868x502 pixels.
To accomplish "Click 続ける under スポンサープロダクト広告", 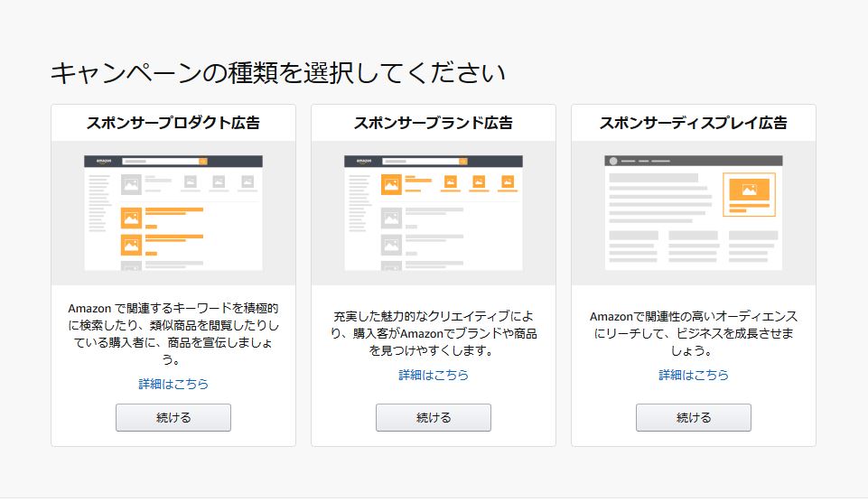I will click(x=173, y=417).
